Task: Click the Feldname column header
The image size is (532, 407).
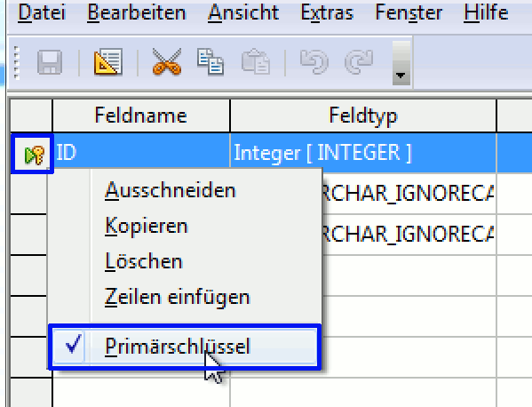Action: click(x=141, y=116)
